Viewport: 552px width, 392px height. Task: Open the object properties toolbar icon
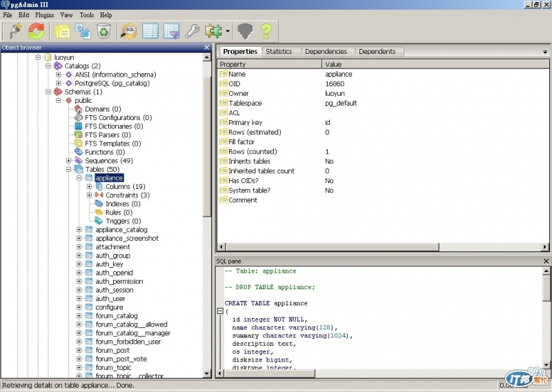[x=62, y=31]
